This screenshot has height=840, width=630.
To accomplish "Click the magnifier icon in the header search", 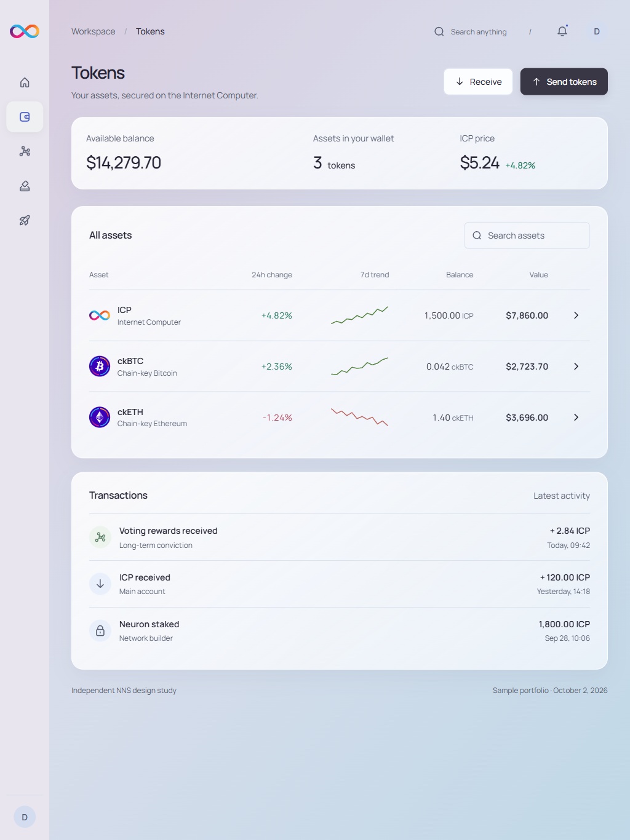I will 439,31.
